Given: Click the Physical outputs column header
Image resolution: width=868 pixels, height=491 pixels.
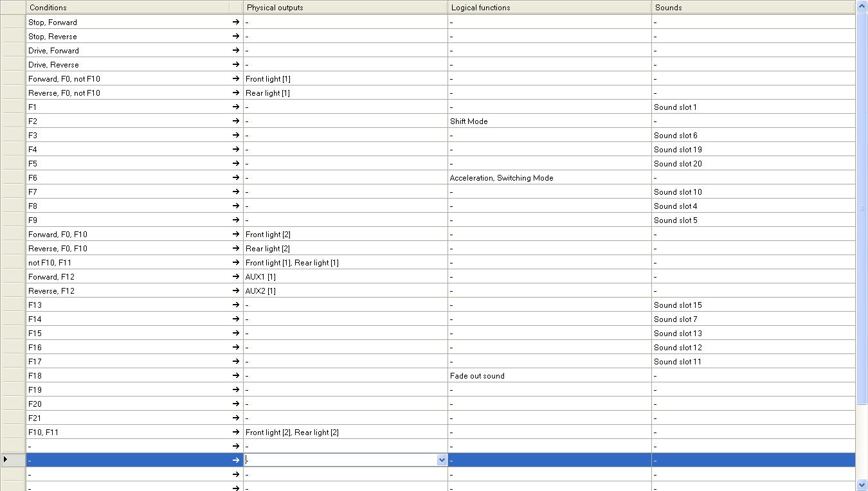Looking at the screenshot, I should pos(345,8).
